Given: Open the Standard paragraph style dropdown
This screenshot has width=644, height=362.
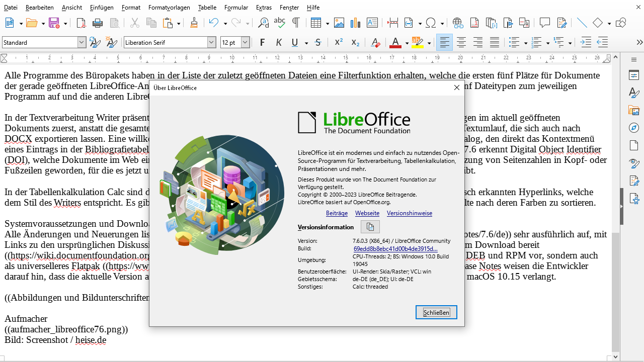Looking at the screenshot, I should (x=82, y=43).
